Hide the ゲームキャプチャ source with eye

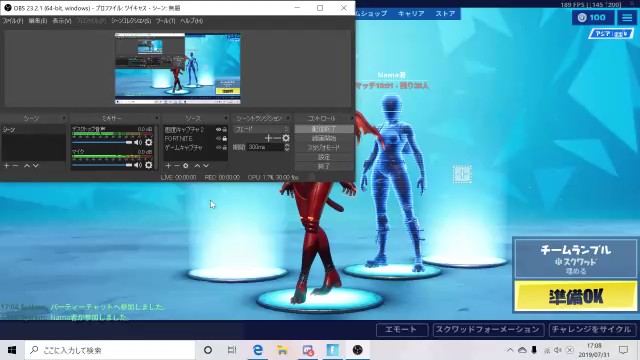218,147
